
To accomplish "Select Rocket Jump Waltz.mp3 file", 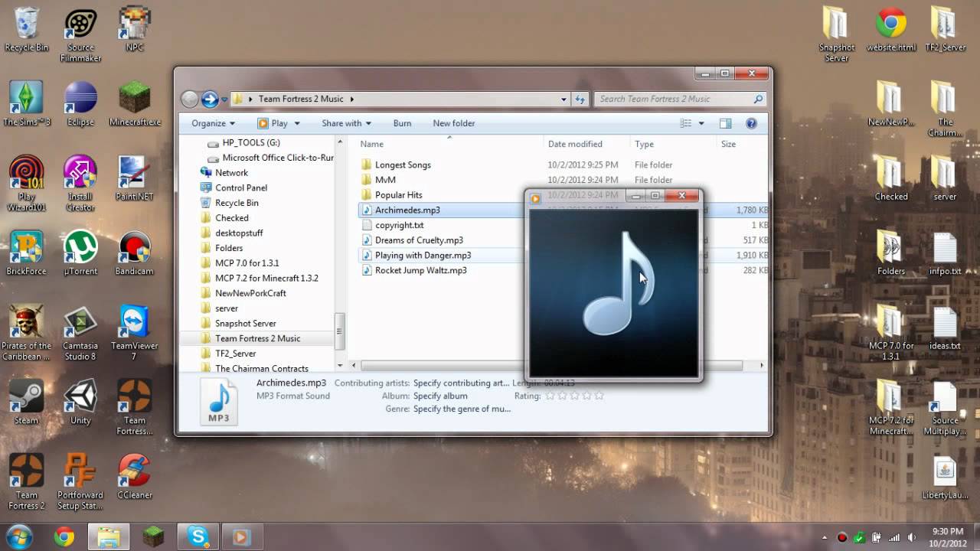I will [x=420, y=270].
